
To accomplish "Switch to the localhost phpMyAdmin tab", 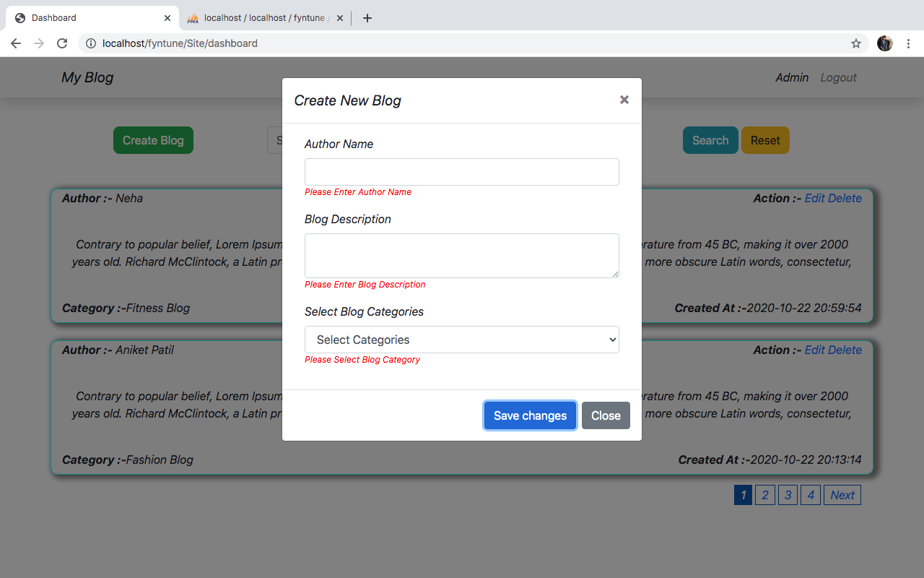I will [263, 18].
